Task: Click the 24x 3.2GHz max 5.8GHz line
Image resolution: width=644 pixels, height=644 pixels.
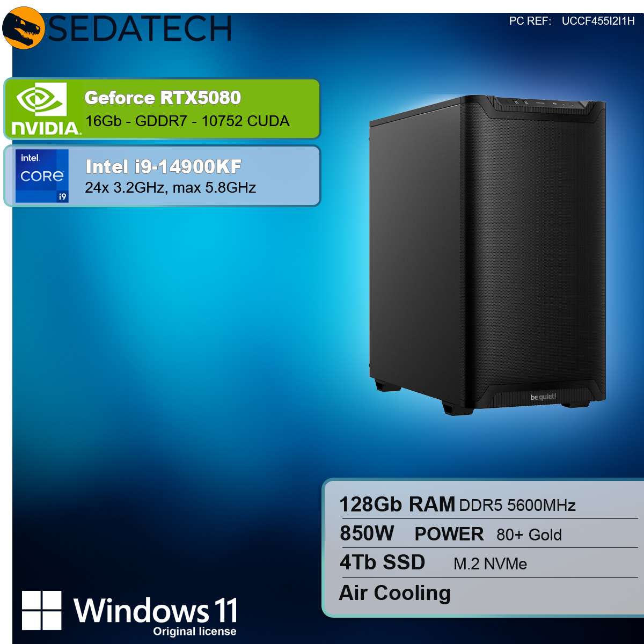Action: [x=171, y=188]
